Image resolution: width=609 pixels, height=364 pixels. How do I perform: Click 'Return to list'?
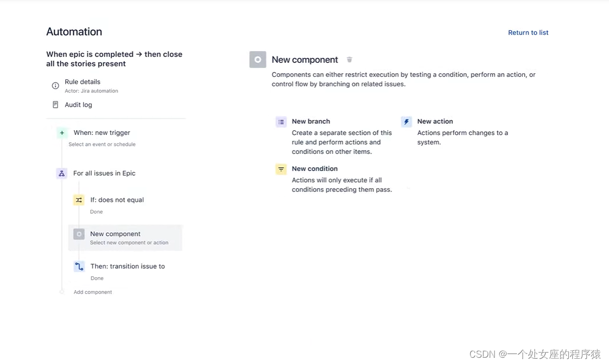528,32
